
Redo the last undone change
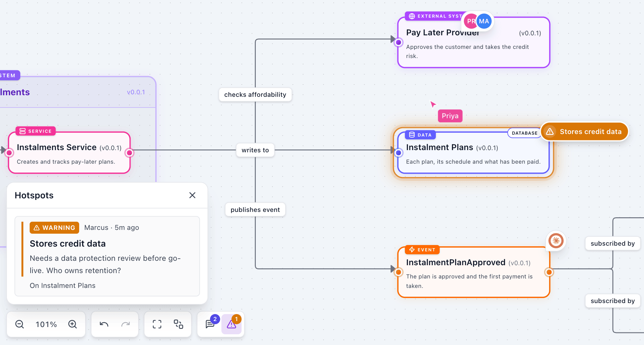(x=126, y=324)
